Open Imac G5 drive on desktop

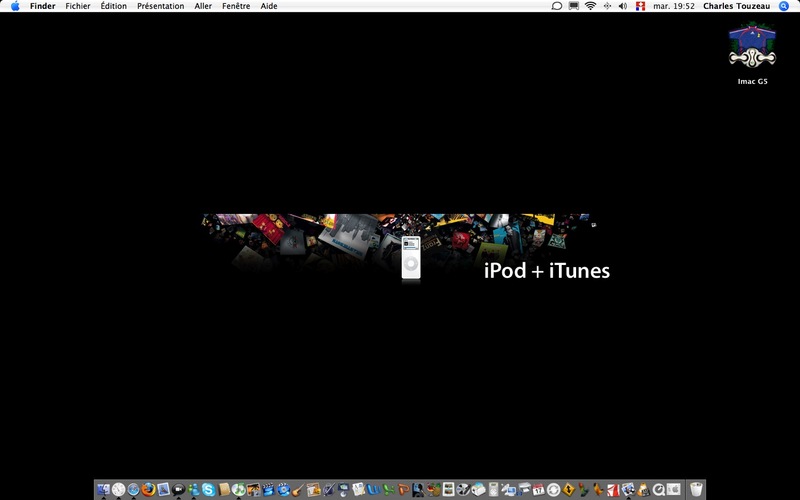pyautogui.click(x=752, y=53)
